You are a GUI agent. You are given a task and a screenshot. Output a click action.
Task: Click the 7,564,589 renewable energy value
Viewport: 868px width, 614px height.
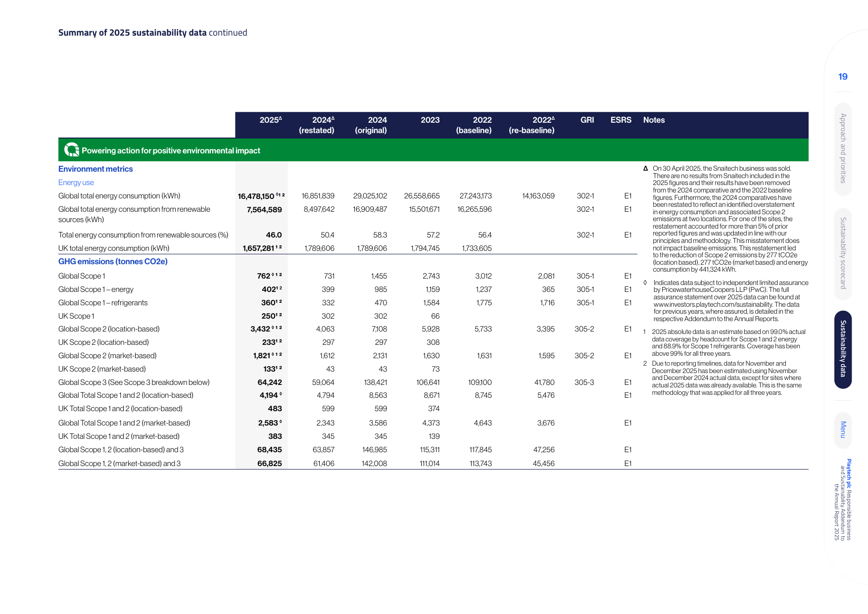[x=264, y=210]
